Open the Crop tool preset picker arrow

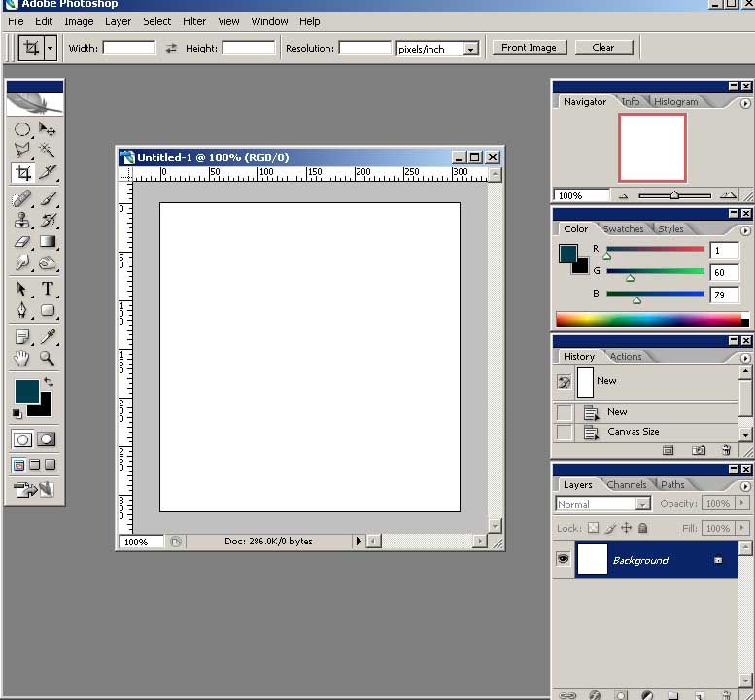coord(50,48)
